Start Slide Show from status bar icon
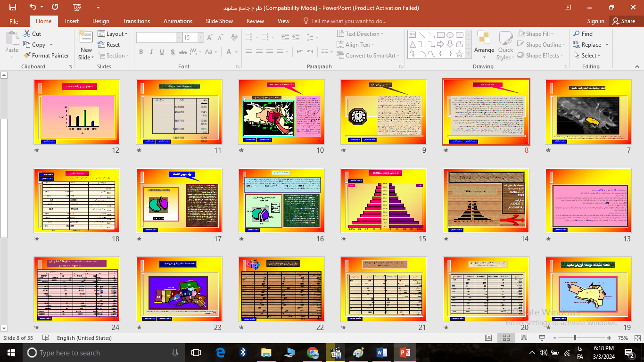The image size is (644, 362). (541, 338)
